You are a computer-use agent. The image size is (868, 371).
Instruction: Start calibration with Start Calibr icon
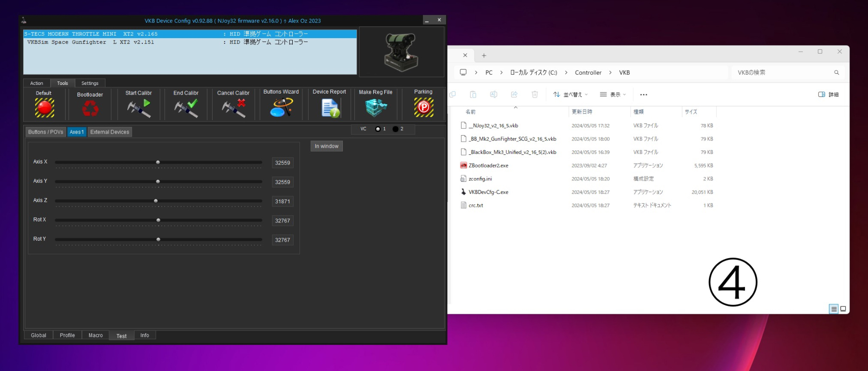coord(139,109)
